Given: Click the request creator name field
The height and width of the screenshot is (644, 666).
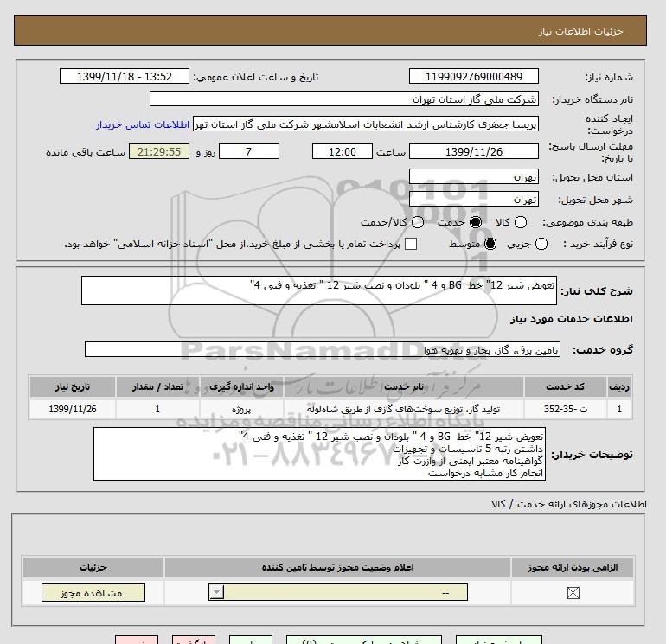Looking at the screenshot, I should (x=366, y=124).
